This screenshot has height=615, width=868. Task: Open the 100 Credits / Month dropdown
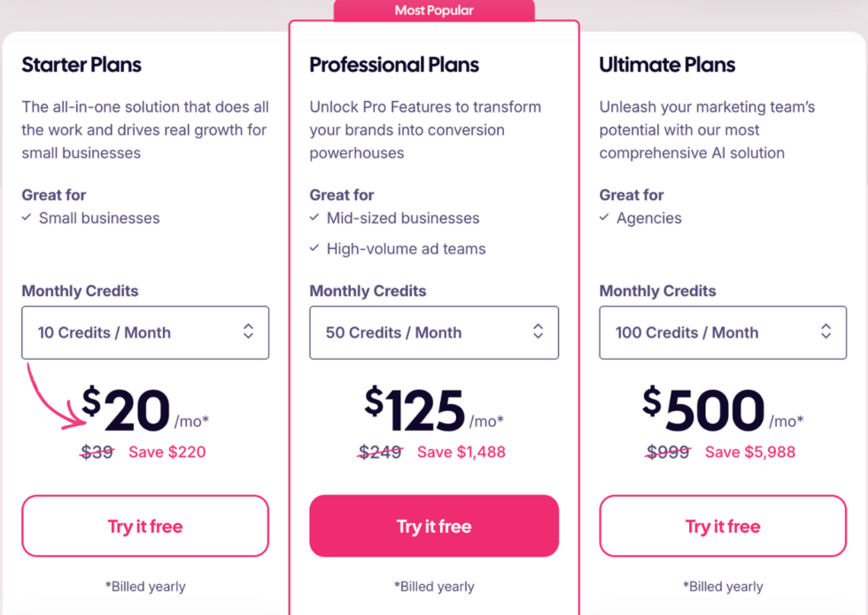tap(723, 332)
